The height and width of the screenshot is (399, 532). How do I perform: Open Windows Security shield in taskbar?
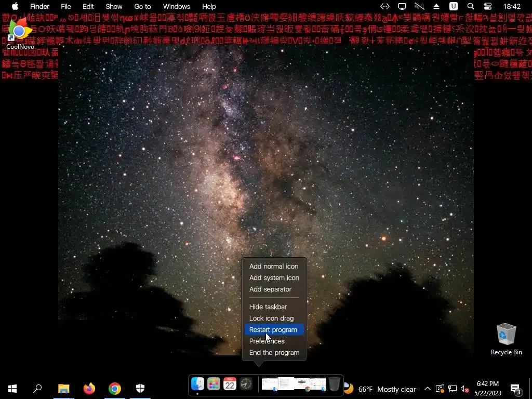tap(140, 389)
